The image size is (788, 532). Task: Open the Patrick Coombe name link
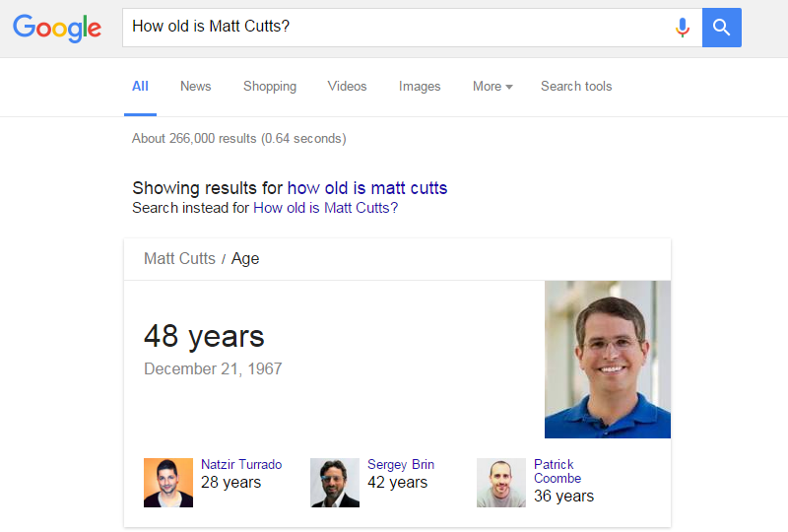point(558,471)
